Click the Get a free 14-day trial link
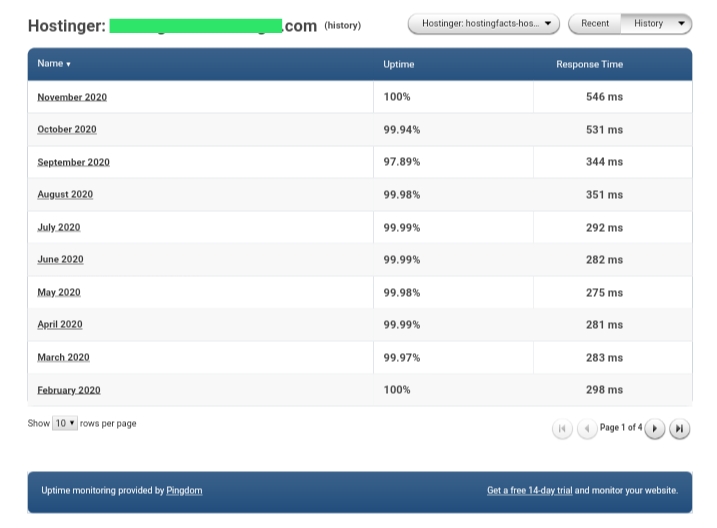The image size is (717, 528). coord(530,491)
